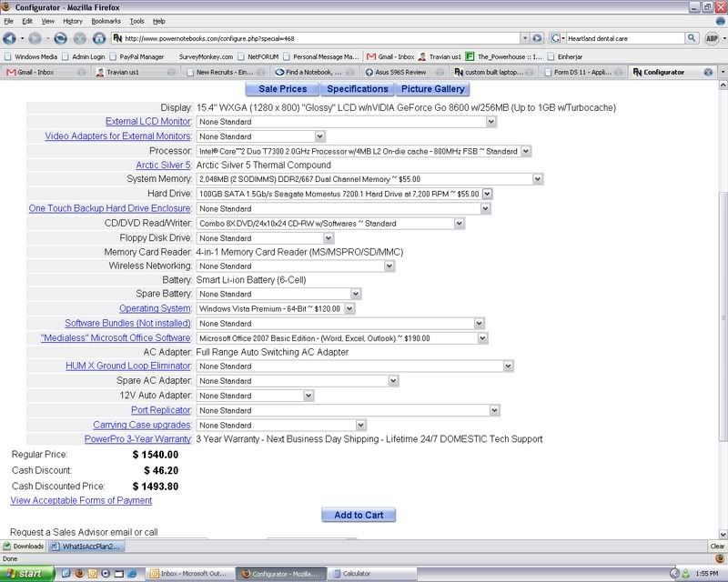Open the Arctic Silver 5 link
The height and width of the screenshot is (582, 728).
(x=164, y=166)
